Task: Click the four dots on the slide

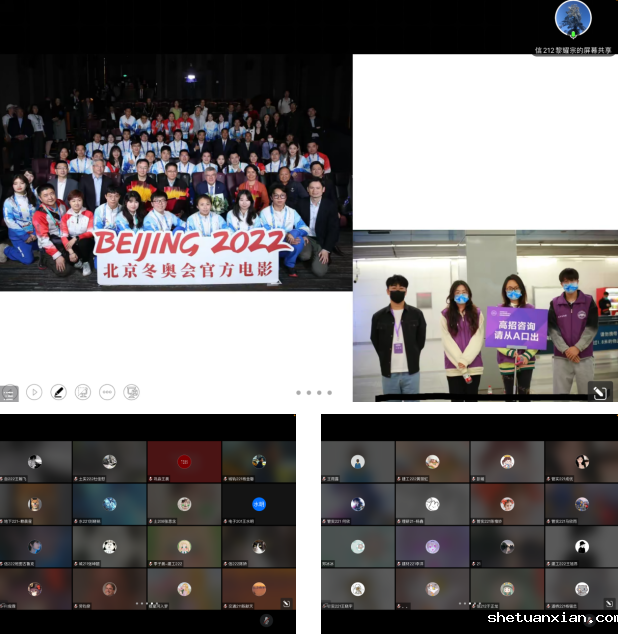Action: coord(313,392)
